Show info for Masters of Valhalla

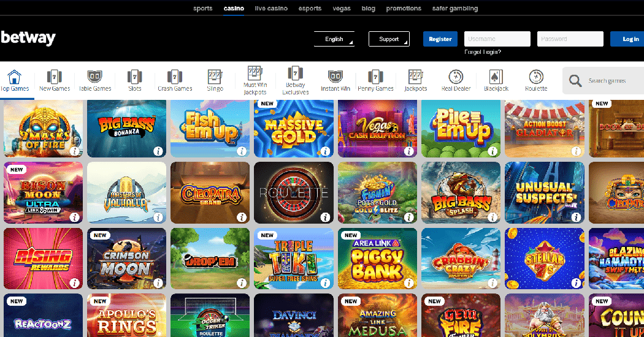[158, 217]
